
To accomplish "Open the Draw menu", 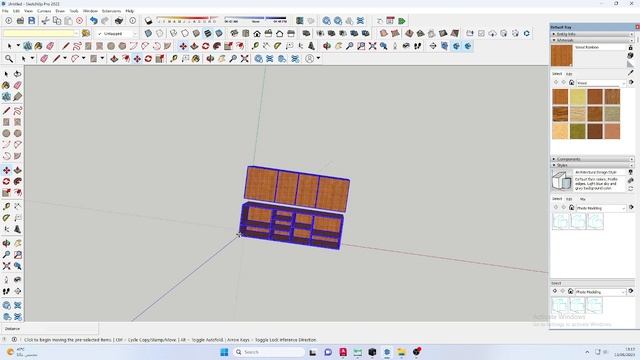I will click(60, 11).
